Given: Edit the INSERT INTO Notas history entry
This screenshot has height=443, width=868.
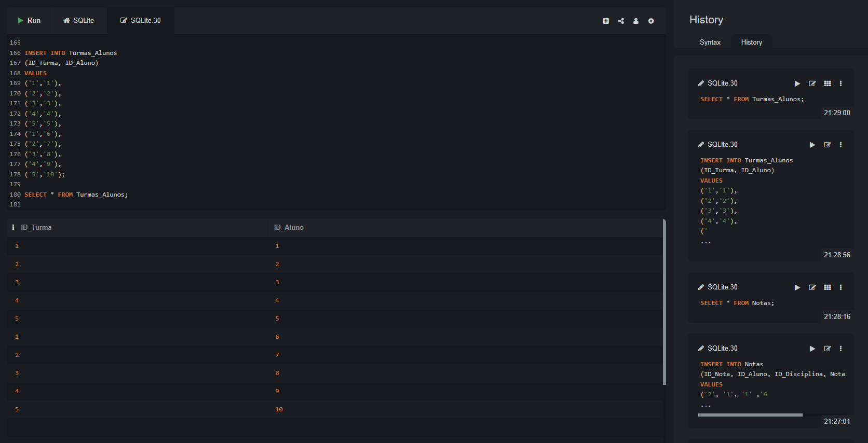Looking at the screenshot, I should pos(828,349).
